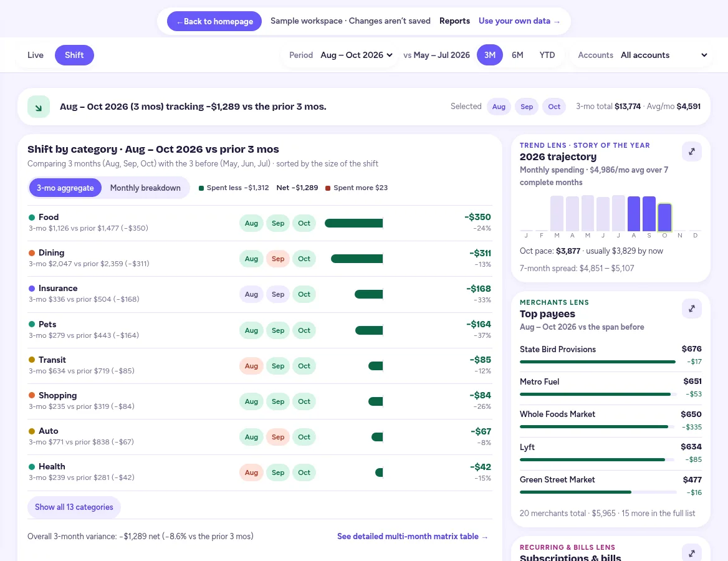
Task: Click the Food category color dot
Action: [x=32, y=218]
